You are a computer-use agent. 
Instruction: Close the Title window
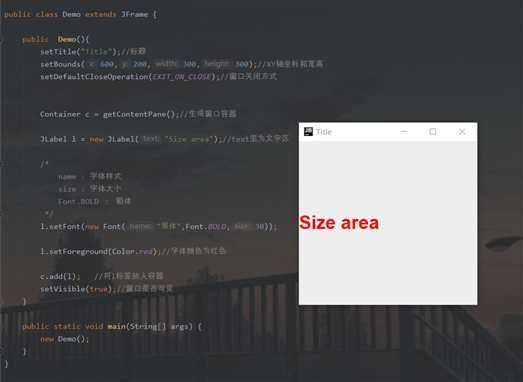462,132
